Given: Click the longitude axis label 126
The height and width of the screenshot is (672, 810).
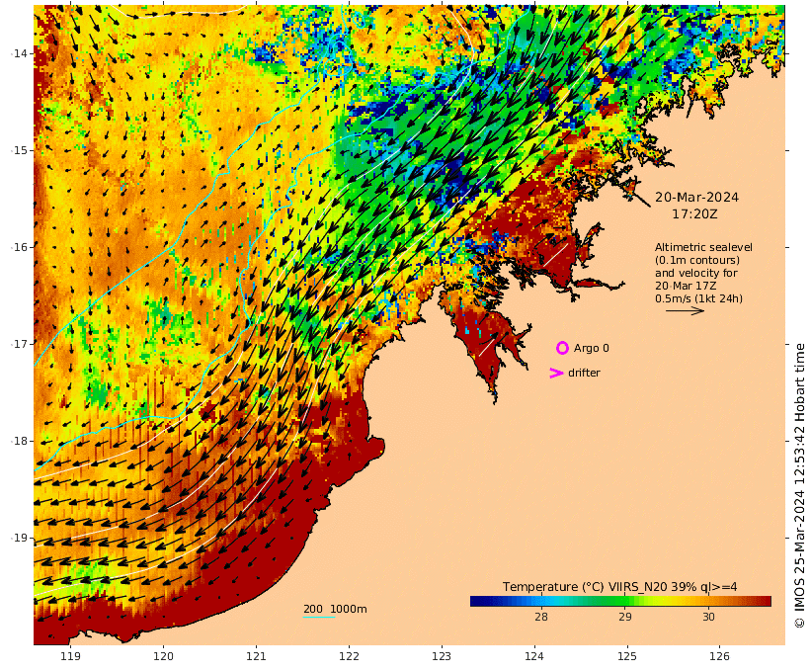Looking at the screenshot, I should click(720, 656).
